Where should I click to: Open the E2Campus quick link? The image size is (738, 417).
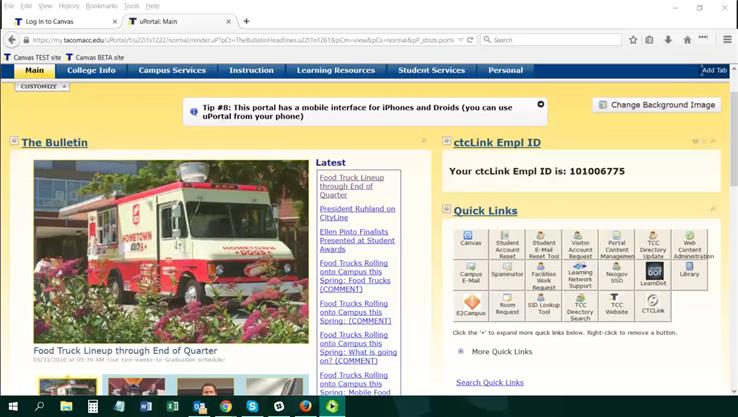pyautogui.click(x=470, y=306)
